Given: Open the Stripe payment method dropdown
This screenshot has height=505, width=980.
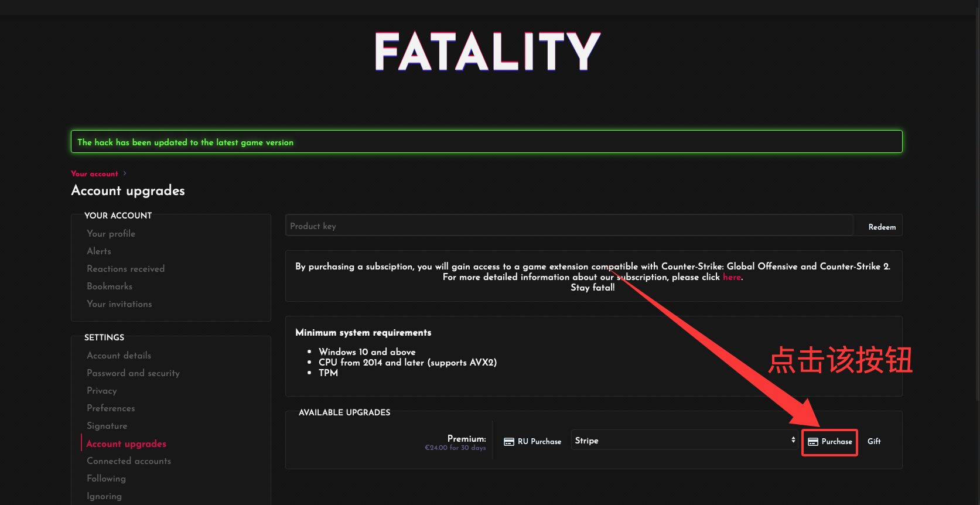Looking at the screenshot, I should [684, 441].
